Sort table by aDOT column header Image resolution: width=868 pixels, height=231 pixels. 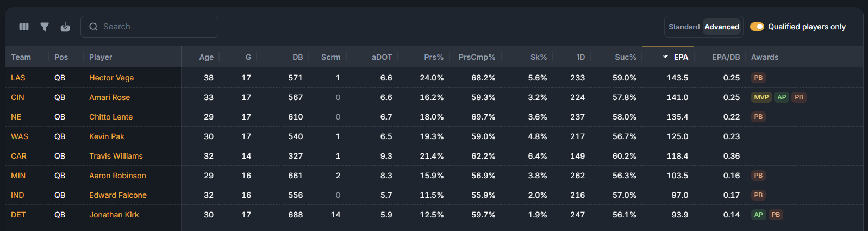pos(382,57)
